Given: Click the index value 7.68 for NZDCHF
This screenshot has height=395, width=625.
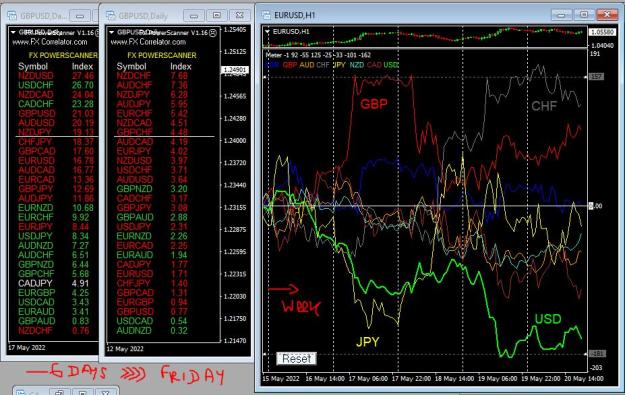Looking at the screenshot, I should (x=179, y=76).
